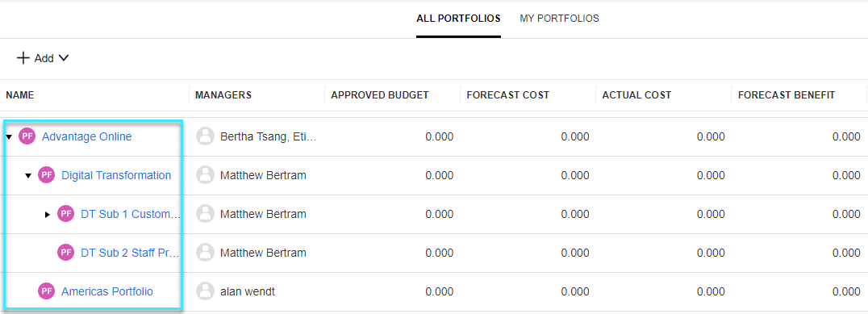Click the manager avatar in Advantage Online row

click(206, 136)
